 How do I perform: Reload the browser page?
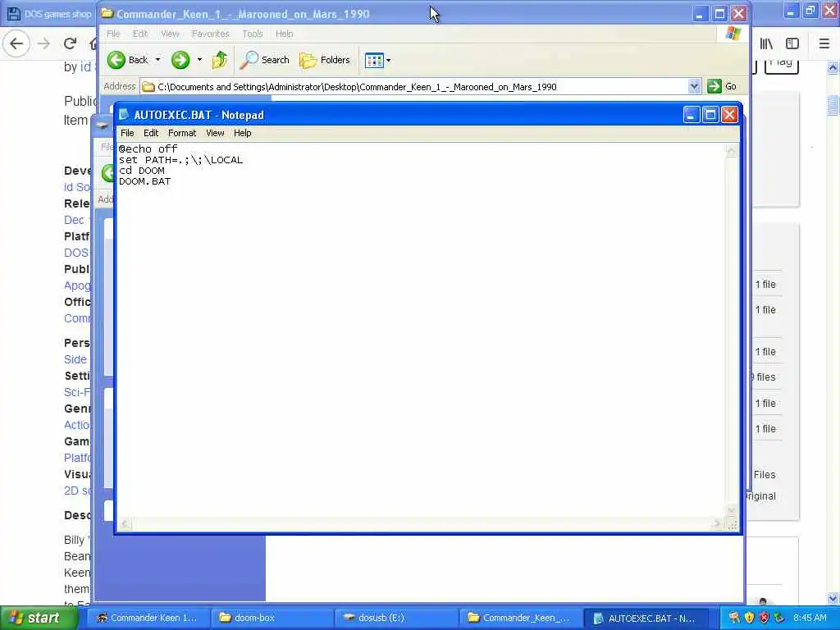[x=71, y=43]
